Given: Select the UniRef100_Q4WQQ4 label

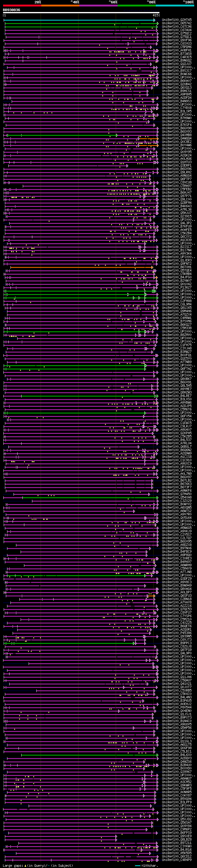Looking at the screenshot, I should click(176, 139).
